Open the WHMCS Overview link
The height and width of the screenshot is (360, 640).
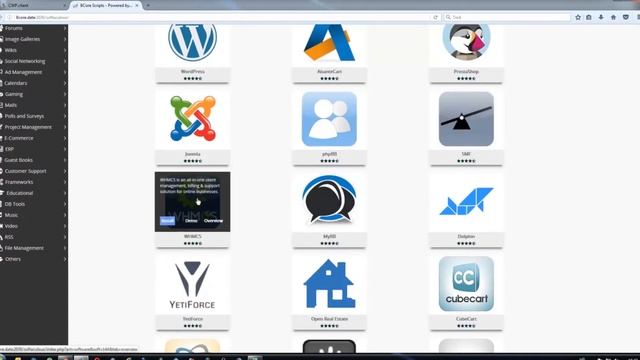tap(213, 221)
